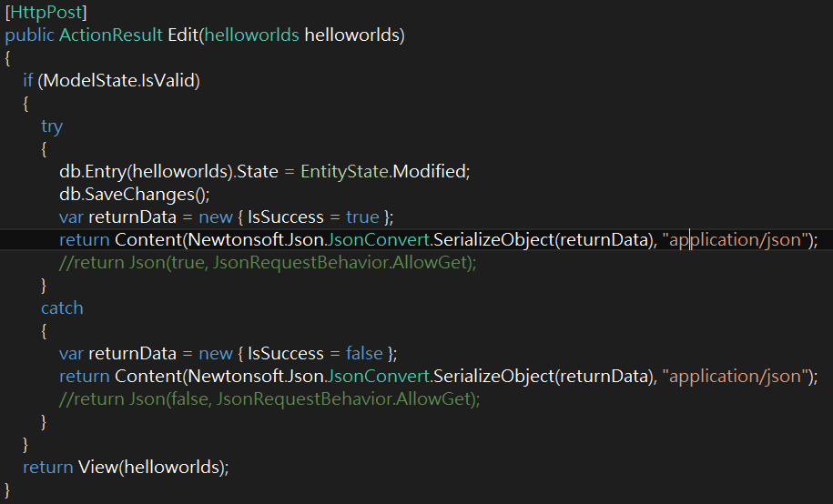Click the catch keyword

pos(62,308)
